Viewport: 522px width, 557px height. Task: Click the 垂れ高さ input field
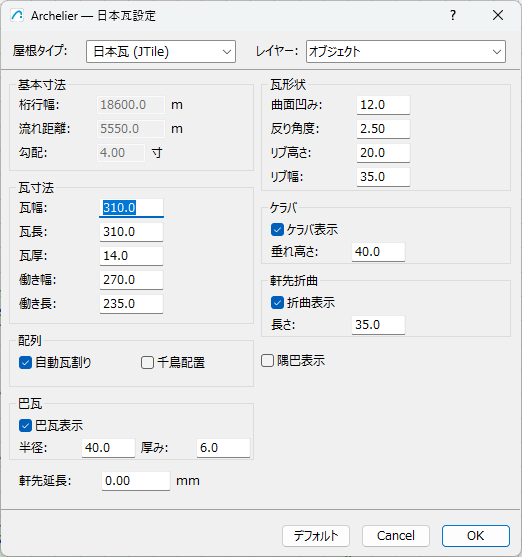click(378, 252)
